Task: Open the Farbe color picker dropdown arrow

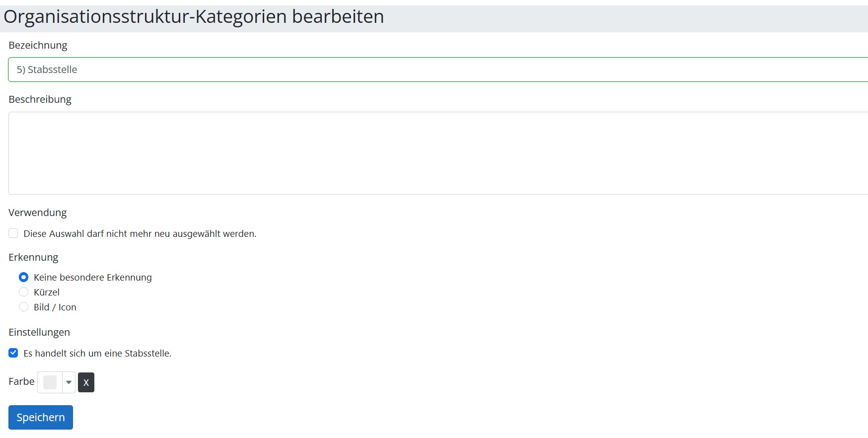Action: 69,382
